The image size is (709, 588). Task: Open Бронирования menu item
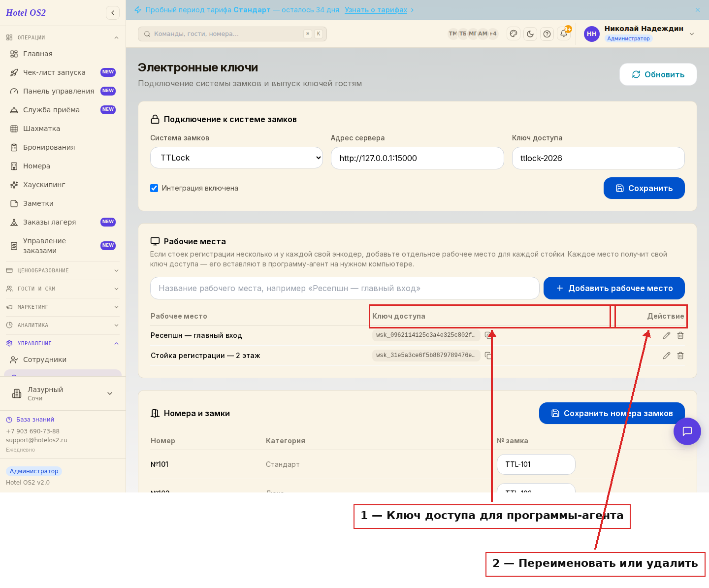(x=63, y=147)
